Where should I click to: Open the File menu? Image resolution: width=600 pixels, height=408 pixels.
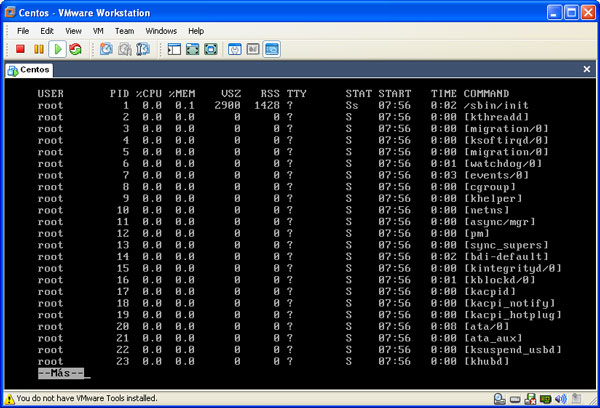(22, 31)
